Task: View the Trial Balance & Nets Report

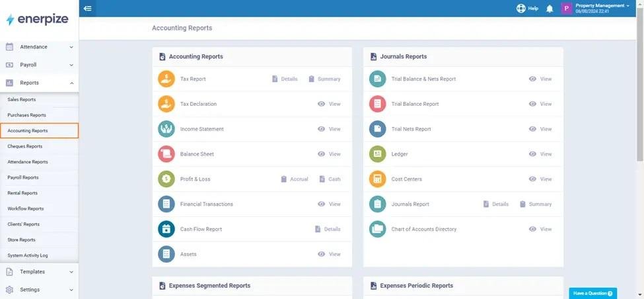Action: point(540,79)
